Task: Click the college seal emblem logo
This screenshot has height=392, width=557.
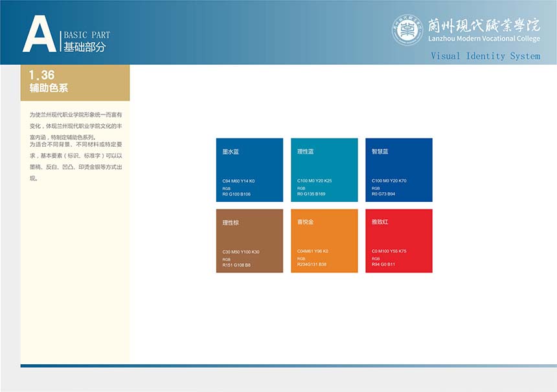Action: coord(407,30)
